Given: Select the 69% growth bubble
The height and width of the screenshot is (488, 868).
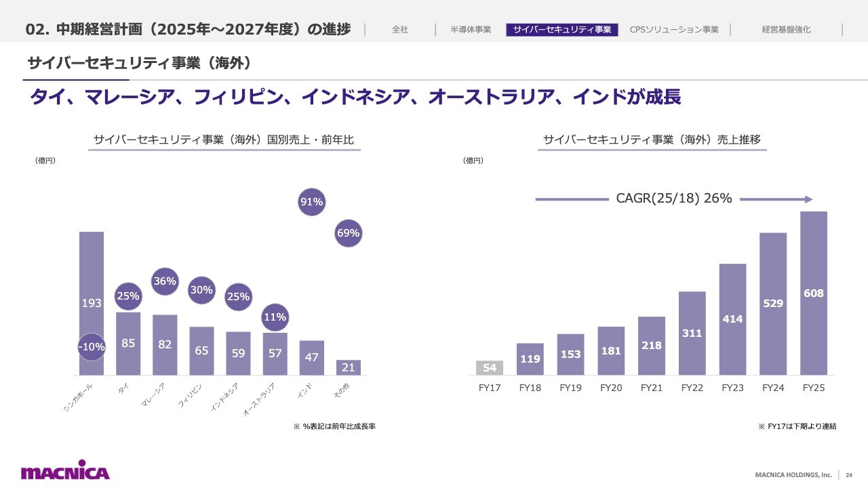Looking at the screenshot, I should pyautogui.click(x=349, y=233).
